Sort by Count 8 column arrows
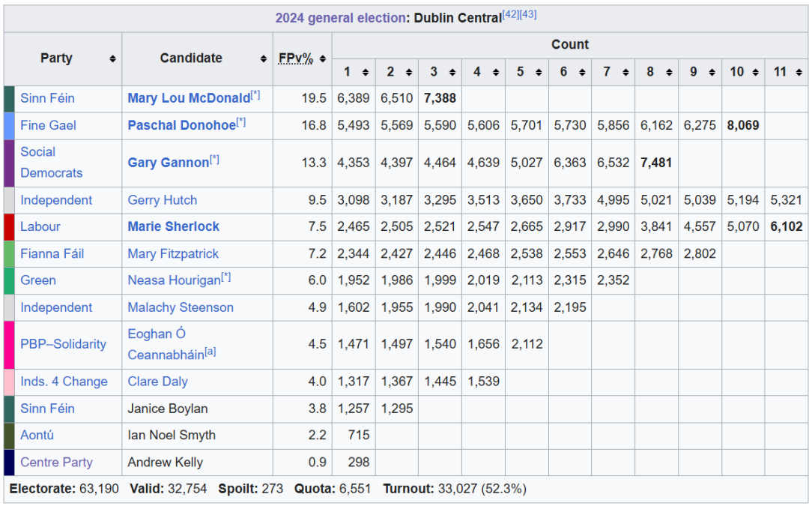 coord(670,72)
